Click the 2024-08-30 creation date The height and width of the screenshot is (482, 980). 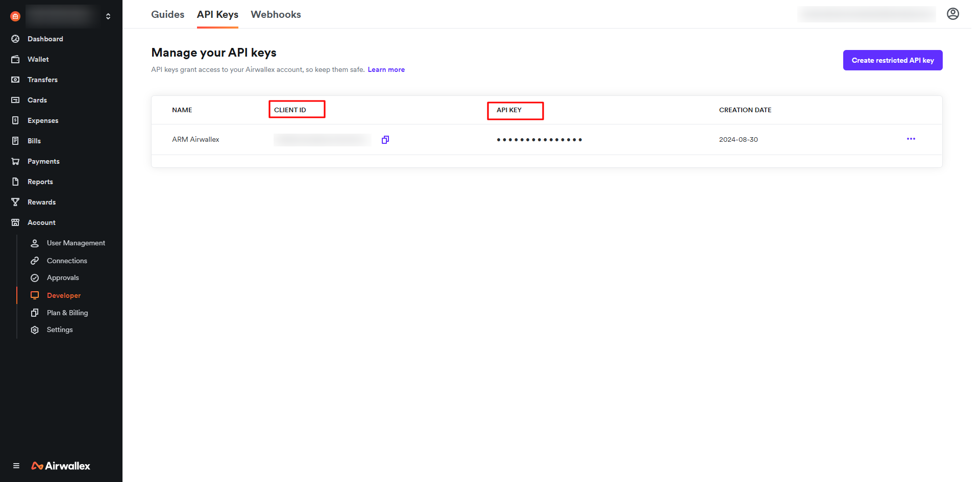pyautogui.click(x=739, y=140)
